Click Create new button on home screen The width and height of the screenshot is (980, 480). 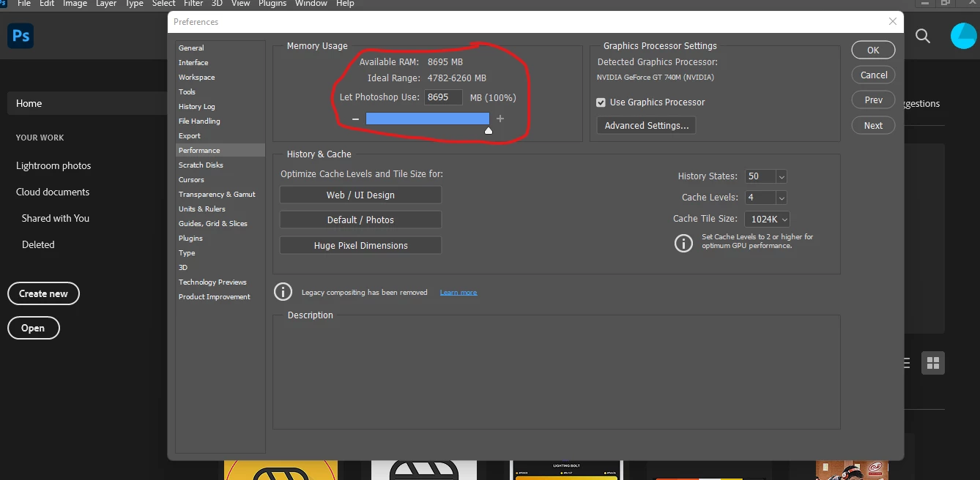(43, 293)
